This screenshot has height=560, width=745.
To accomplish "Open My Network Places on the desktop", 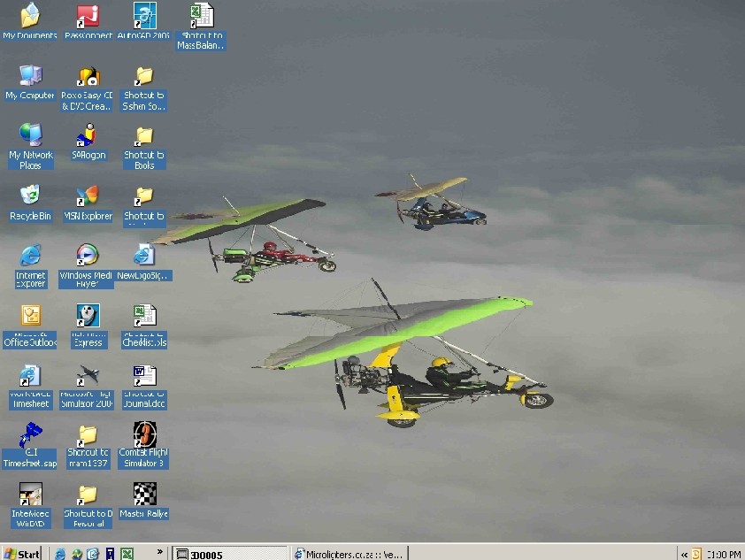I will [30, 146].
